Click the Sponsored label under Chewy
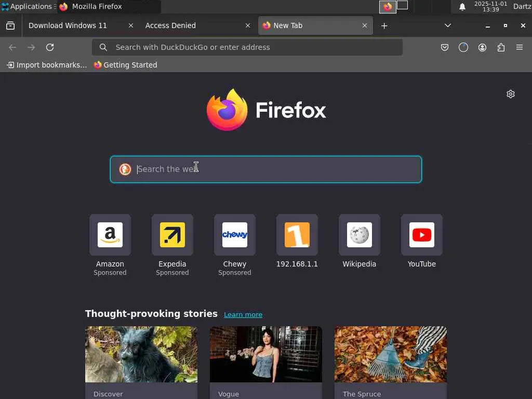Screen dimensions: 532x399 pos(235,272)
